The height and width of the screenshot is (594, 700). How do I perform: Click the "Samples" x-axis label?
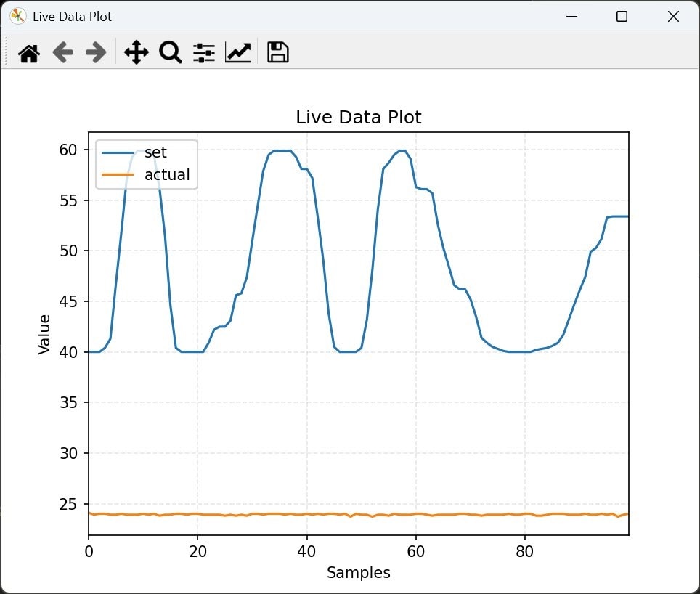pyautogui.click(x=358, y=573)
